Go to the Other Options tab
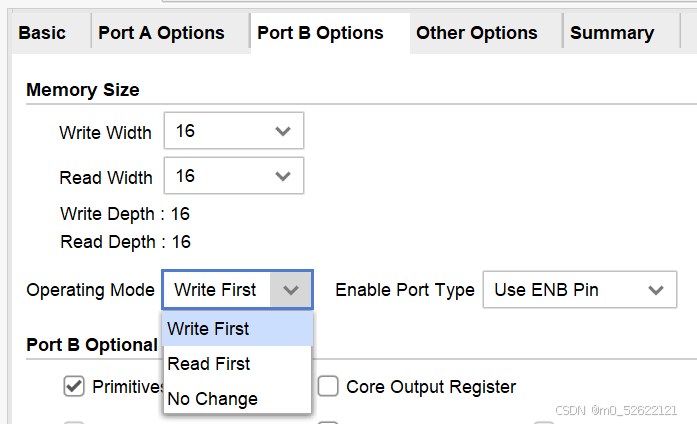This screenshot has width=697, height=424. pyautogui.click(x=476, y=33)
